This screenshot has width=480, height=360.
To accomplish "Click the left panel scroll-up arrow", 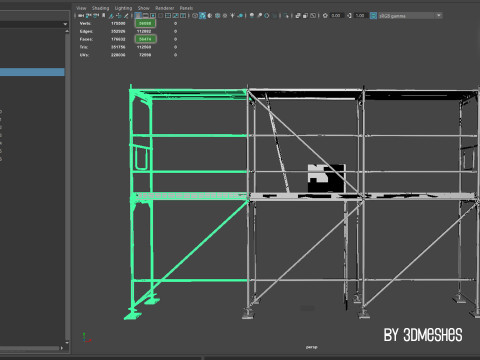I will pos(67,31).
